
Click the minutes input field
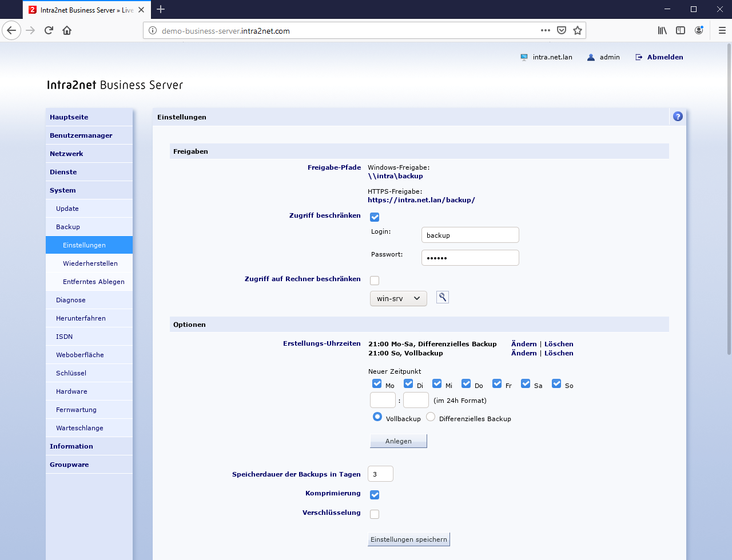416,400
